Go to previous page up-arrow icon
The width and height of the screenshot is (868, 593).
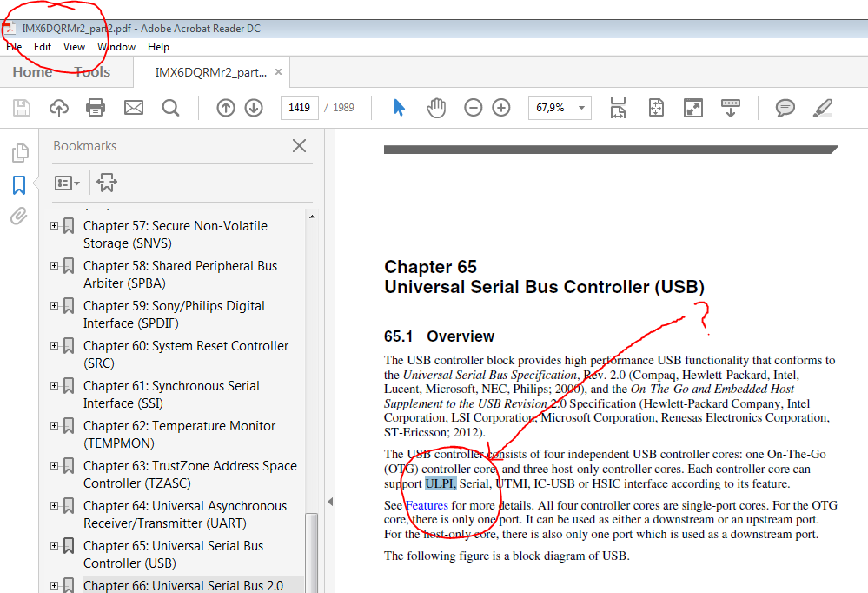pyautogui.click(x=225, y=108)
